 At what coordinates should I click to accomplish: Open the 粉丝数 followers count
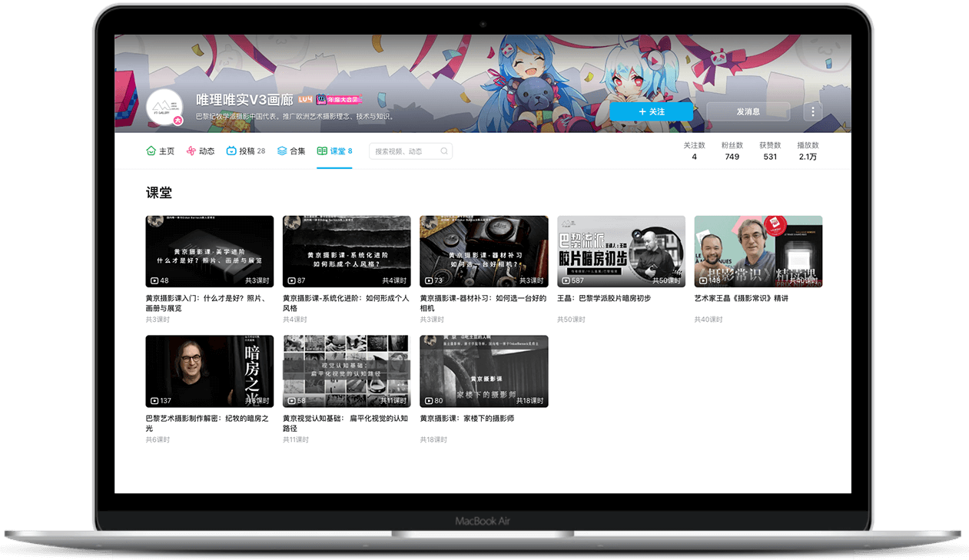pos(732,151)
